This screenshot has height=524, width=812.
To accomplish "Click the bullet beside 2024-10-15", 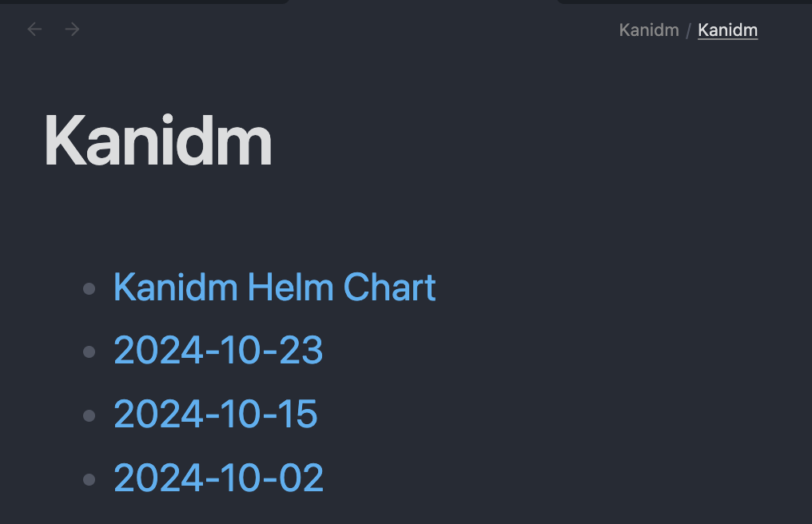I will coord(90,415).
